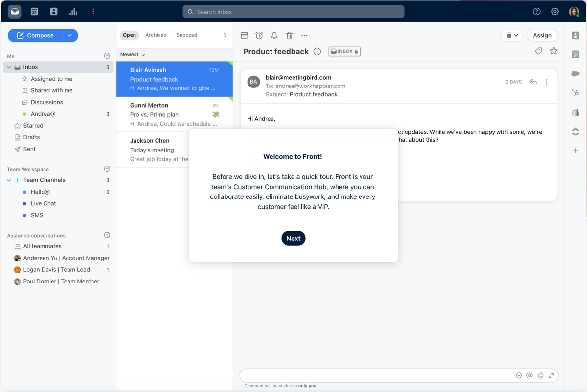Image resolution: width=587 pixels, height=392 pixels.
Task: Open contact details icon in right sidebar
Action: (x=575, y=35)
